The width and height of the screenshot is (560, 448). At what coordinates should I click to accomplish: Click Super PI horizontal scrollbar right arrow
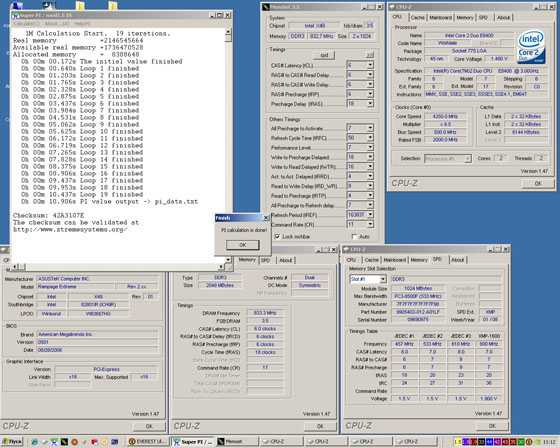[x=221, y=267]
